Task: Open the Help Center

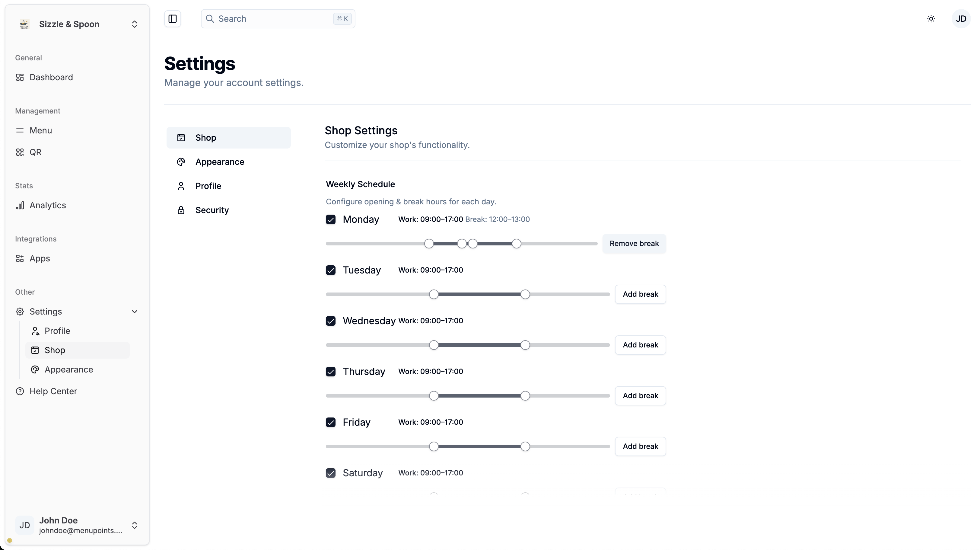Action: 53,391
